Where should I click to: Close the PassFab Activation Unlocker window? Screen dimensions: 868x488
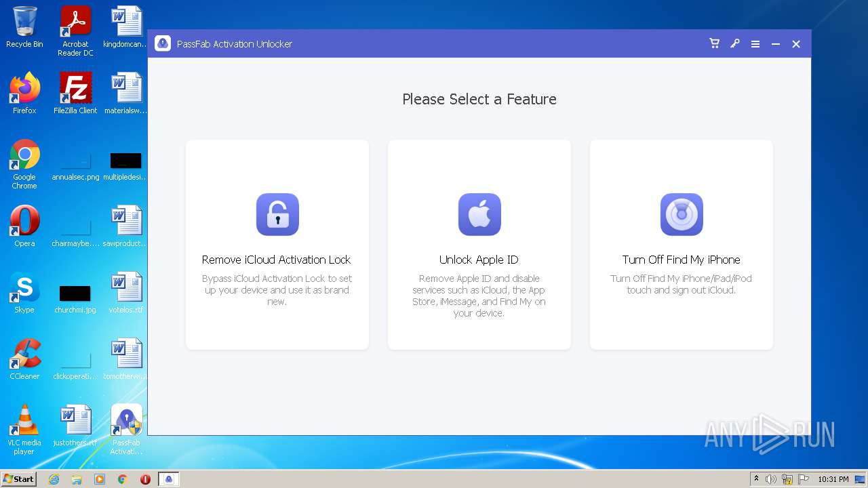tap(796, 44)
